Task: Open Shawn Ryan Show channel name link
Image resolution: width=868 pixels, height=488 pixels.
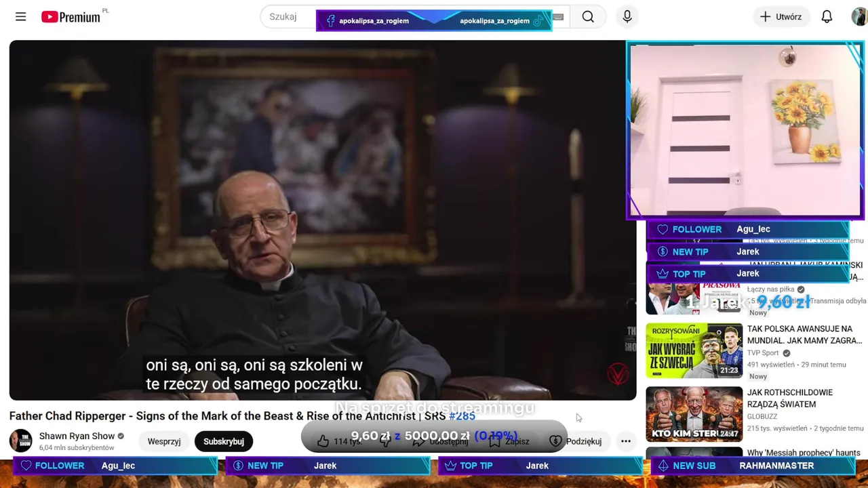Action: point(77,436)
